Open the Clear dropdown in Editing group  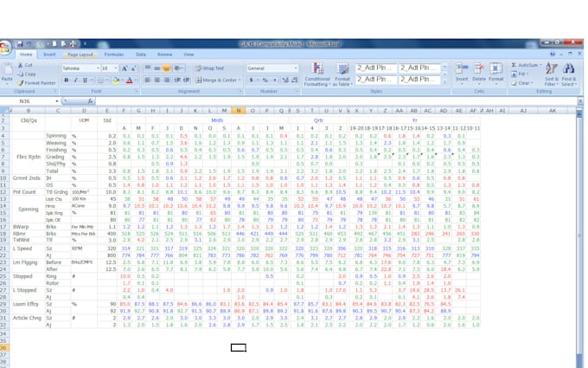pos(521,83)
